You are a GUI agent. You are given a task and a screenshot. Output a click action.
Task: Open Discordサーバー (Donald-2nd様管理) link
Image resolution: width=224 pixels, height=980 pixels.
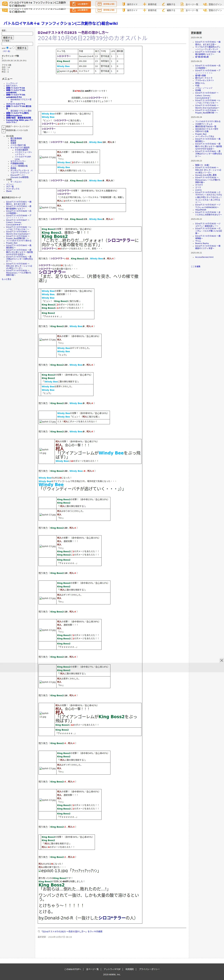20,176
